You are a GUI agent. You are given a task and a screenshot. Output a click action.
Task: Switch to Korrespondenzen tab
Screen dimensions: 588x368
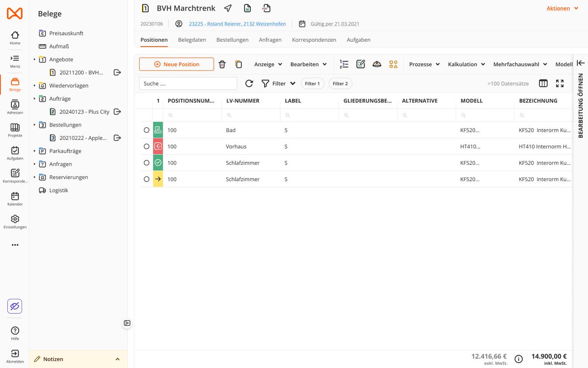pos(314,40)
